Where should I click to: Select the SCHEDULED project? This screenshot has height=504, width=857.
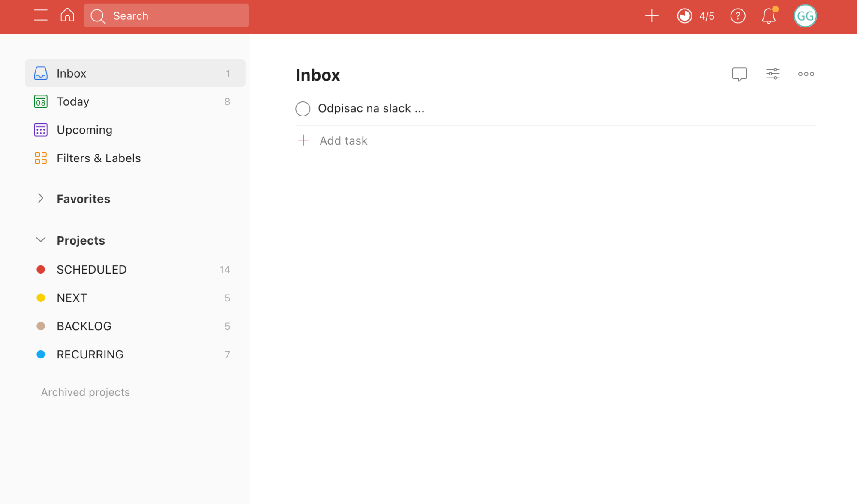tap(92, 269)
